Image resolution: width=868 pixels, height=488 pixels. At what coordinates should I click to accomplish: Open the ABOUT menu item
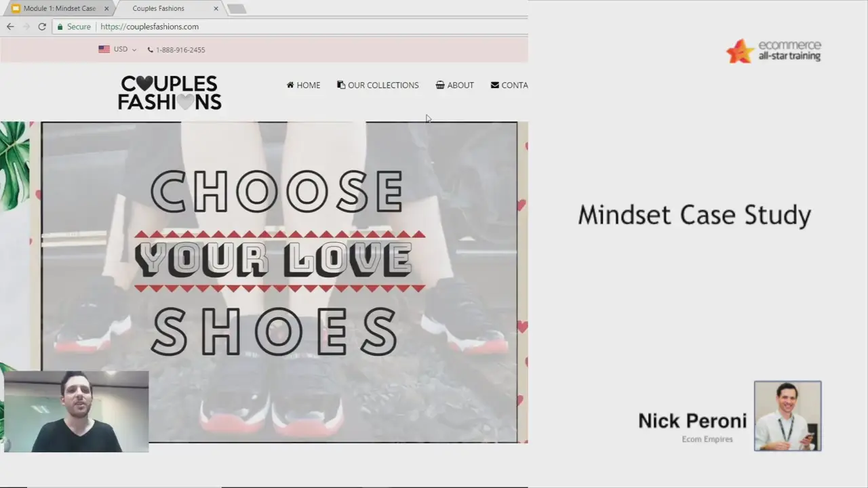(x=454, y=85)
